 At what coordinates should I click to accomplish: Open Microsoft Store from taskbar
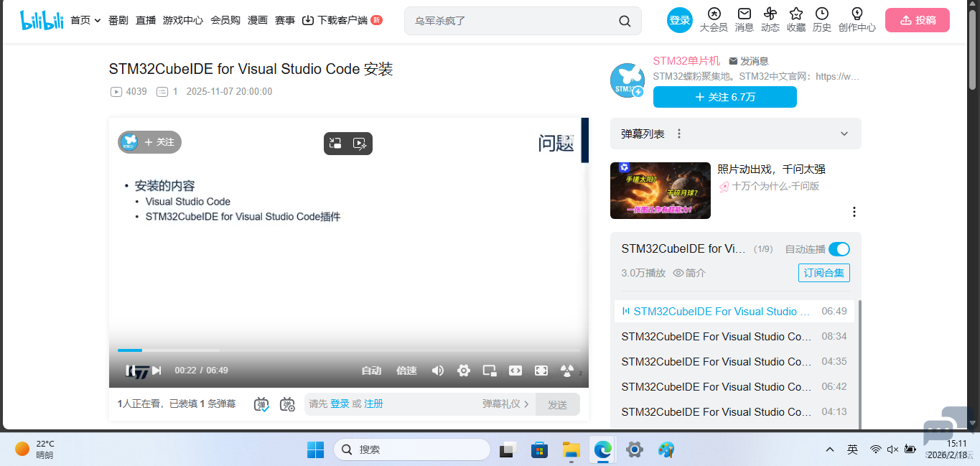[x=539, y=449]
